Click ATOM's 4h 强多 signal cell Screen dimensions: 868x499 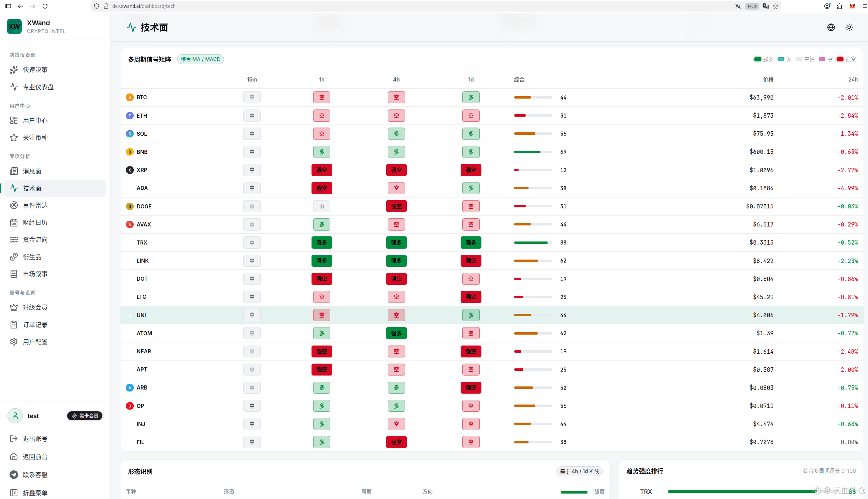(396, 333)
